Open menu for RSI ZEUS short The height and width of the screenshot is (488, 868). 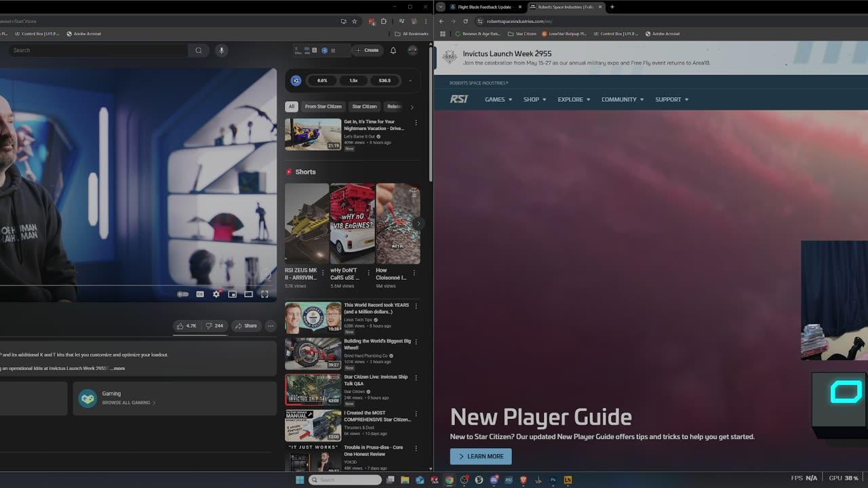click(323, 272)
